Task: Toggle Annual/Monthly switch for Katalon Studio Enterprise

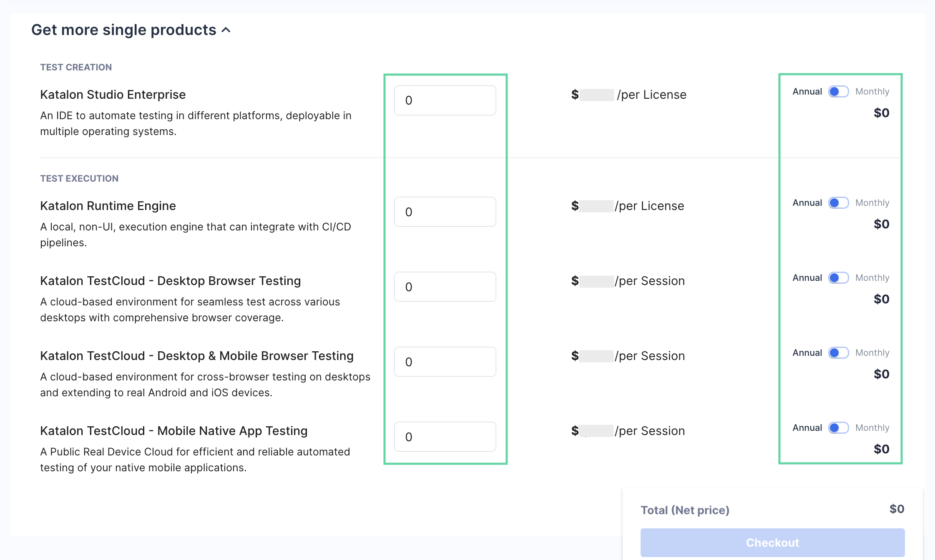Action: (x=838, y=92)
